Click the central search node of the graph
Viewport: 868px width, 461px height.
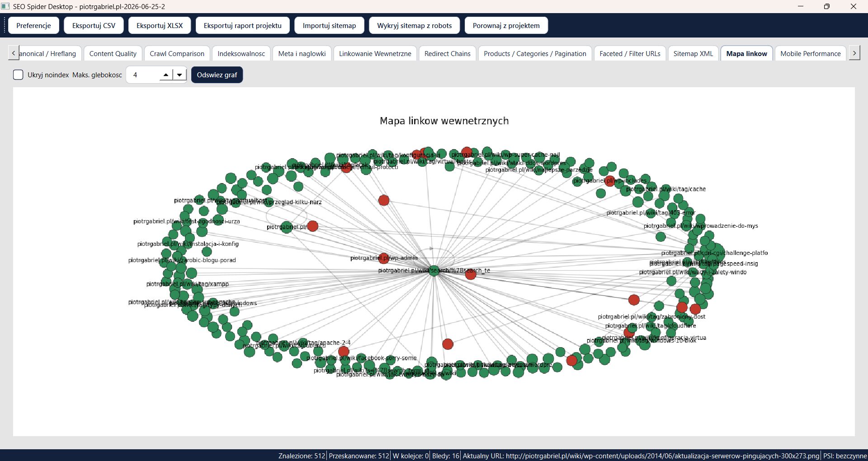[x=434, y=271]
